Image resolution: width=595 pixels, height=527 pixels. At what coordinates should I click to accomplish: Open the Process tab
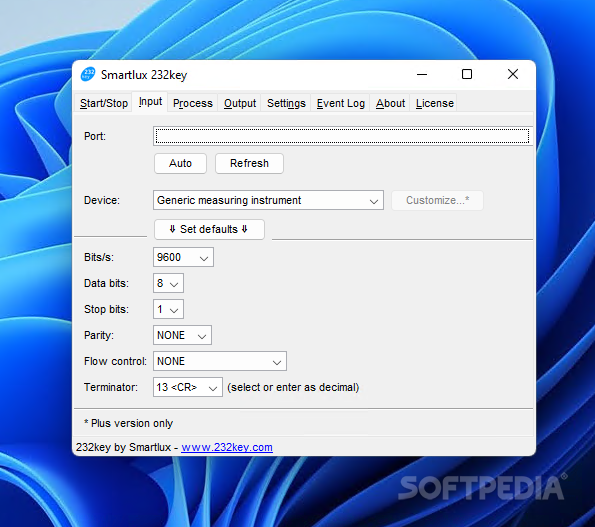click(x=193, y=103)
